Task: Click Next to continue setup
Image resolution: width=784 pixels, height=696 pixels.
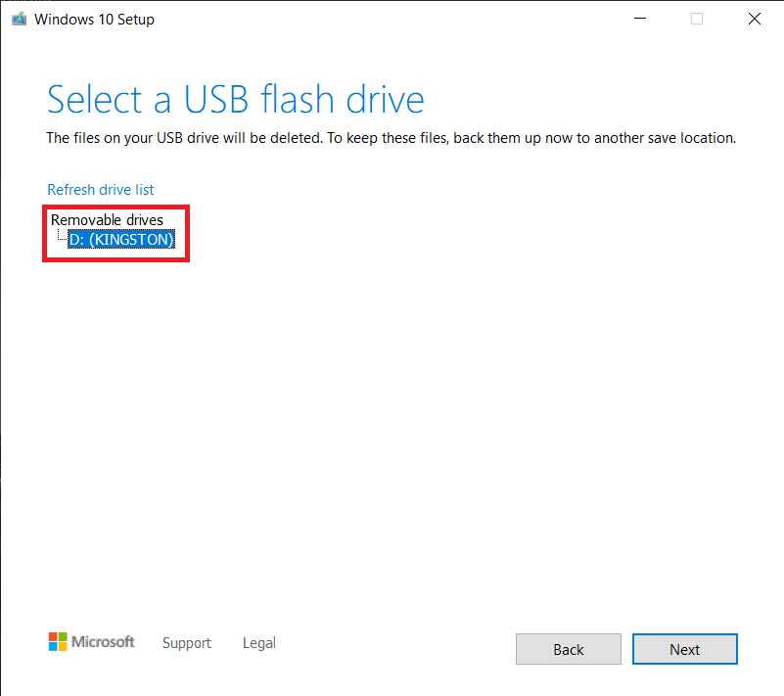Action: (x=684, y=649)
